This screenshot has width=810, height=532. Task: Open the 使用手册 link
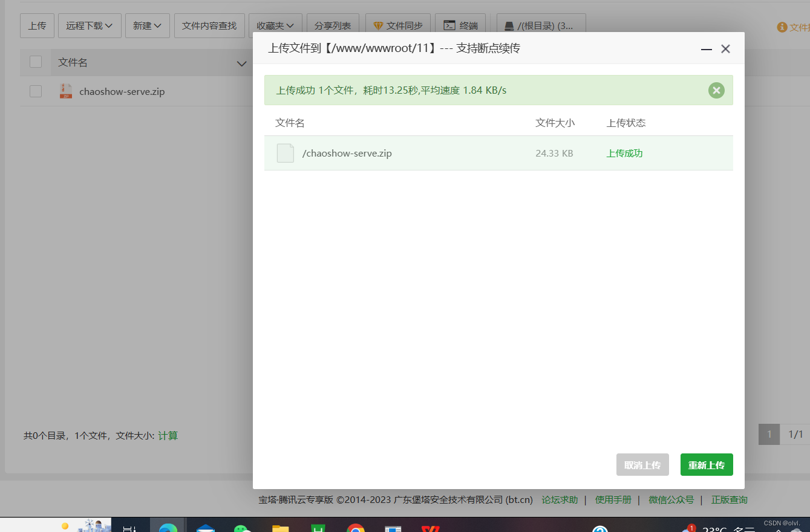click(x=613, y=500)
